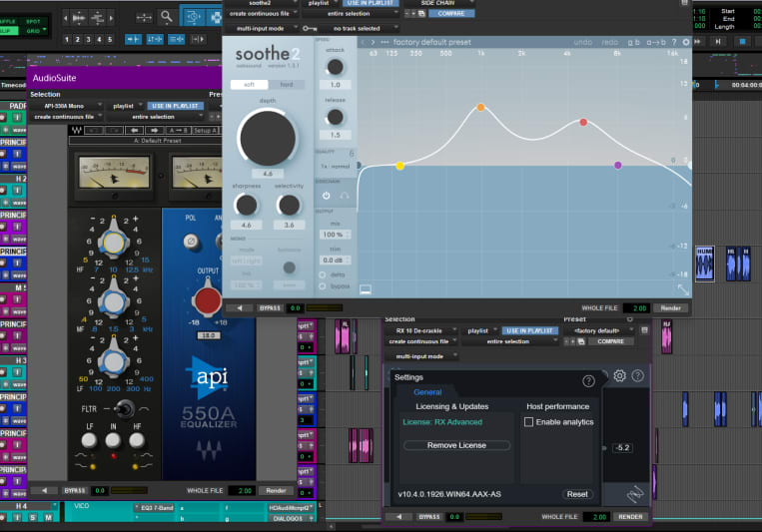Open soothe2 preset three-dots menu
The width and height of the screenshot is (762, 532).
tap(384, 42)
